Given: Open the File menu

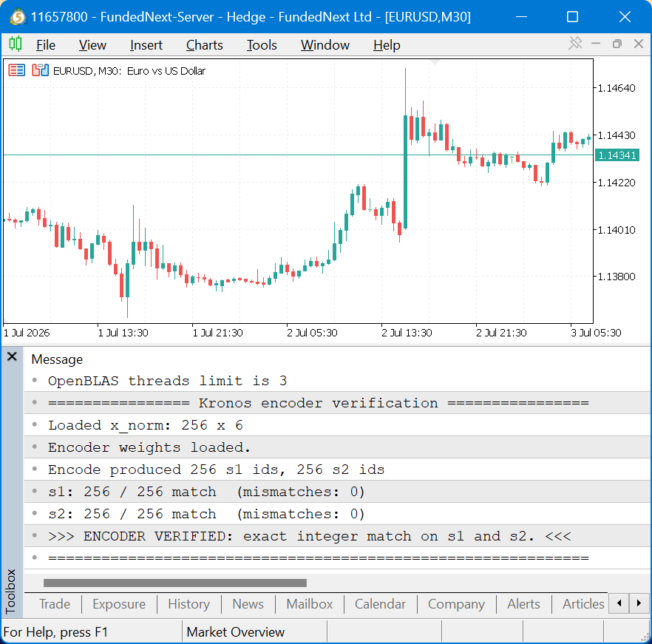Looking at the screenshot, I should point(45,45).
